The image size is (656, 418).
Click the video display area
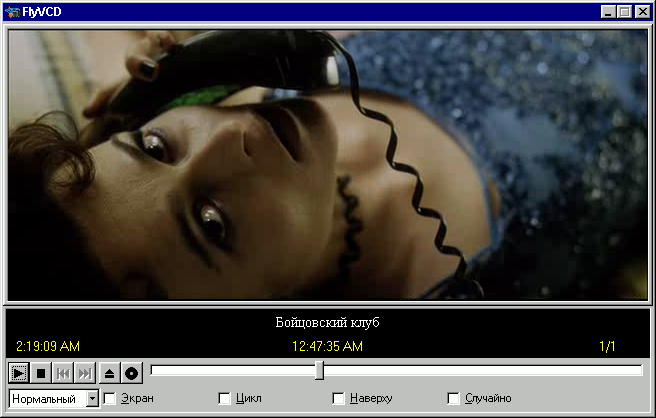click(328, 164)
